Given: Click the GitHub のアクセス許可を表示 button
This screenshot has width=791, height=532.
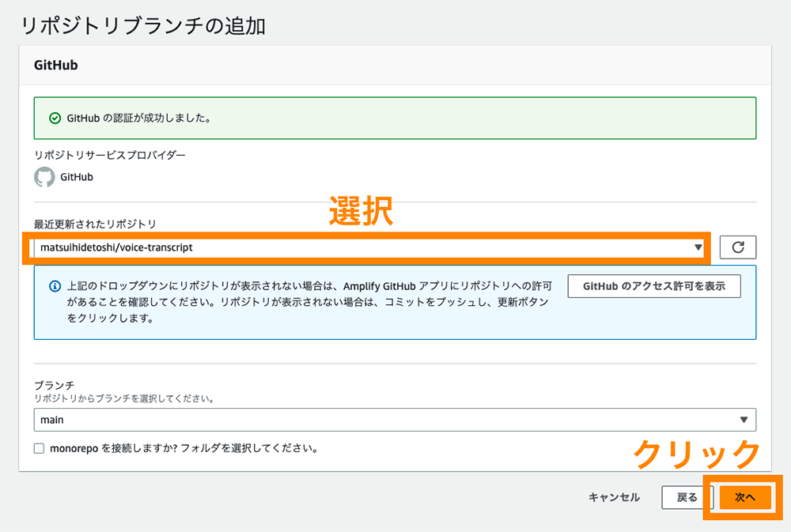Looking at the screenshot, I should pyautogui.click(x=654, y=286).
